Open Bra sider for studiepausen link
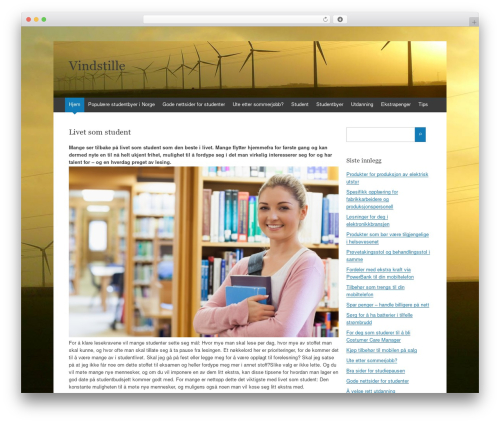 pyautogui.click(x=376, y=371)
